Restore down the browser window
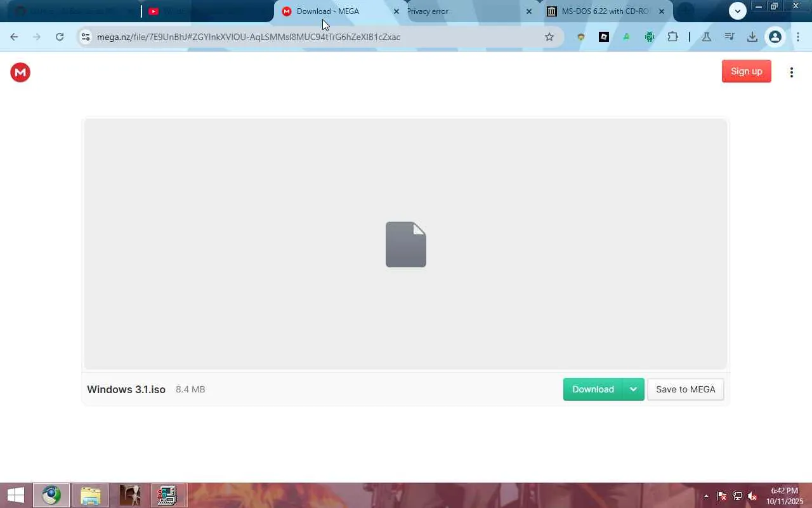 (x=775, y=6)
